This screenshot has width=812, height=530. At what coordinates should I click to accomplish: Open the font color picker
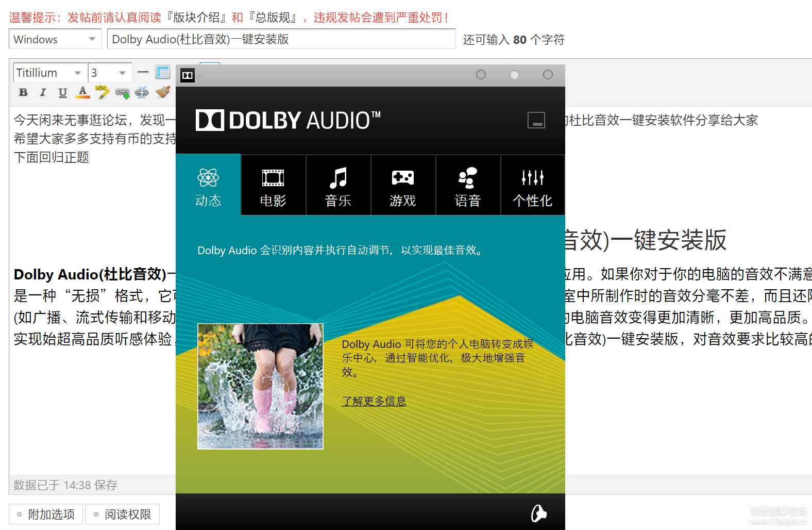pyautogui.click(x=82, y=92)
